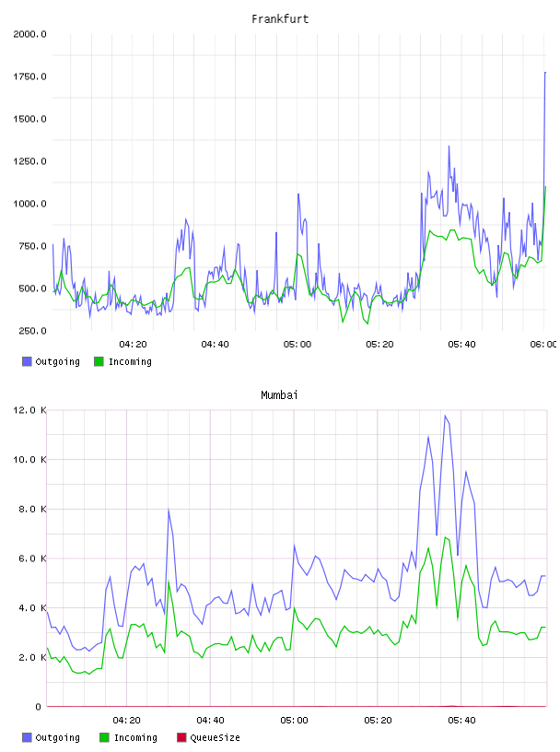Click the 04:20 time label on Mumbai chart
This screenshot has width=560, height=752.
[x=126, y=721]
